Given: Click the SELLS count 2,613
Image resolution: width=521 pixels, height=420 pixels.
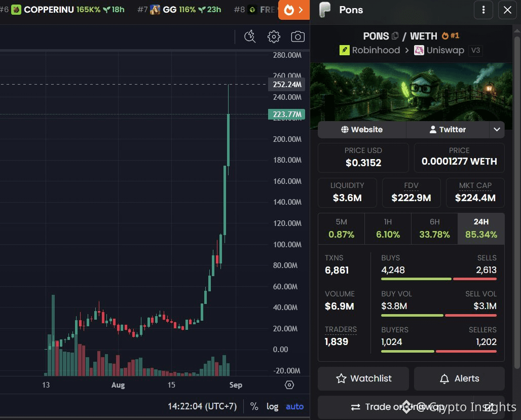Looking at the screenshot, I should click(x=486, y=270).
